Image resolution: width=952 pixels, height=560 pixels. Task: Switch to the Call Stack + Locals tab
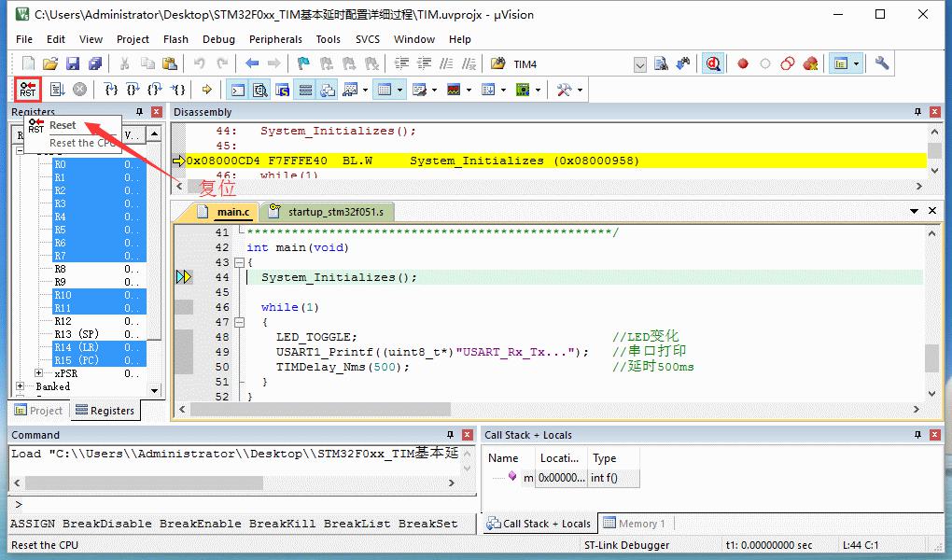[x=539, y=524]
